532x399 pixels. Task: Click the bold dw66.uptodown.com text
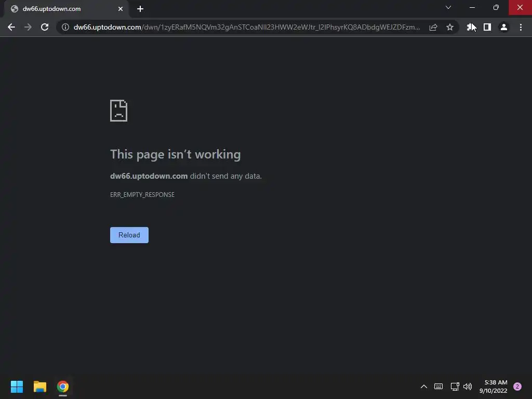[x=149, y=176]
